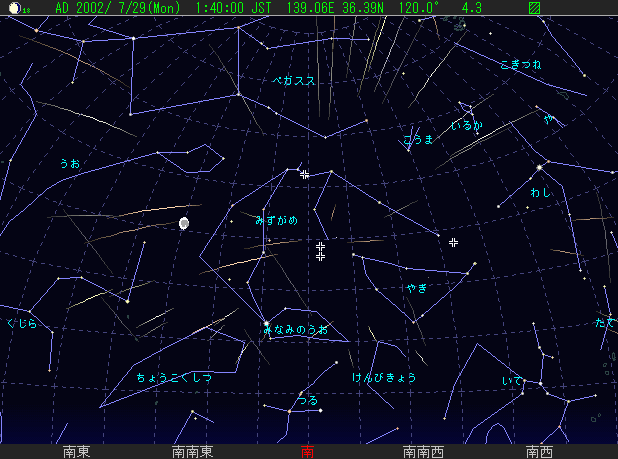Click the Moon in the sky chart
Image resolution: width=618 pixels, height=459 pixels.
pyautogui.click(x=184, y=224)
